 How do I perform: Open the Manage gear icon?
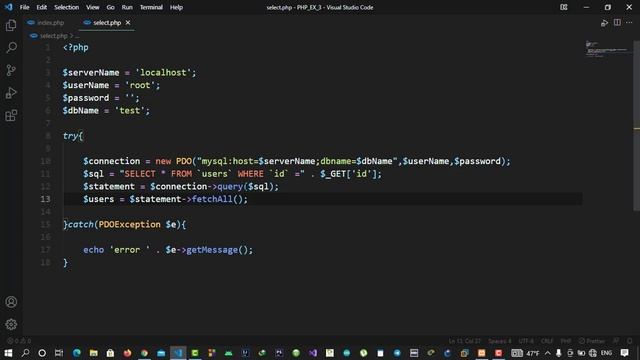pyautogui.click(x=11, y=324)
